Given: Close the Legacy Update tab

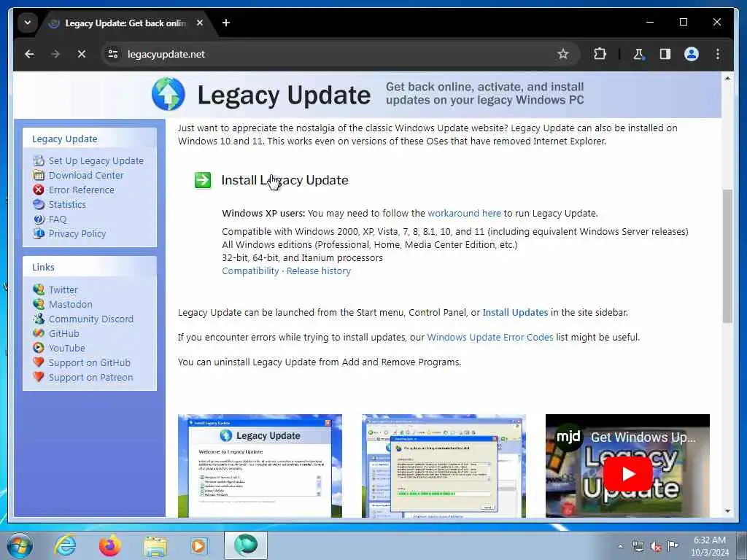Looking at the screenshot, I should (200, 23).
